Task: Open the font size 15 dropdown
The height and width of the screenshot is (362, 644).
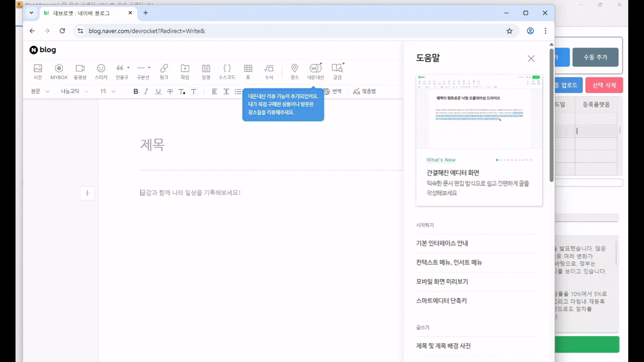Action: coord(108,92)
